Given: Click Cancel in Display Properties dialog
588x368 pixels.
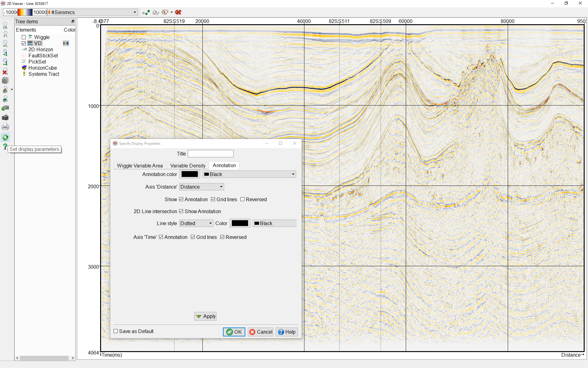Looking at the screenshot, I should (260, 332).
